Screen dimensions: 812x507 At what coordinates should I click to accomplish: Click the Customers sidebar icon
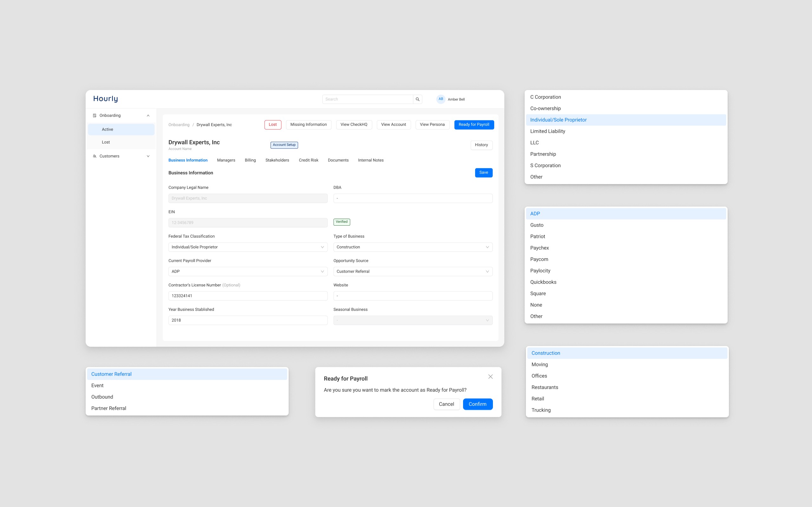(95, 156)
